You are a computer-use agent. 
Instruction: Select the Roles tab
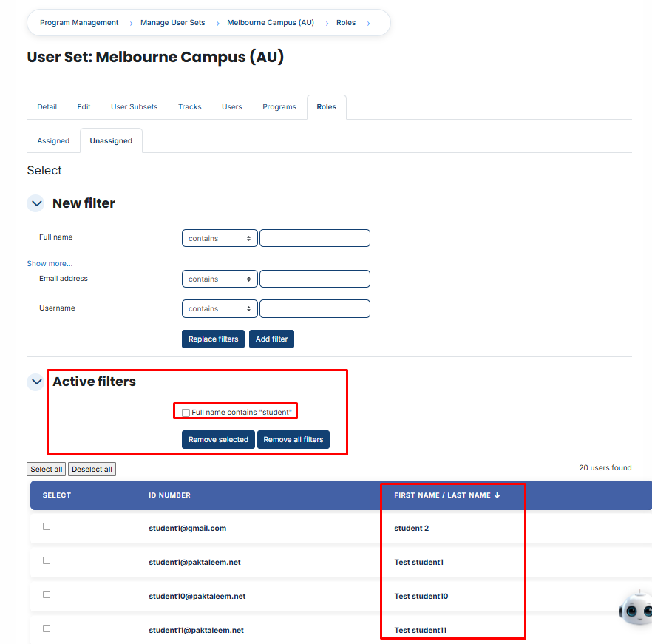pyautogui.click(x=327, y=107)
